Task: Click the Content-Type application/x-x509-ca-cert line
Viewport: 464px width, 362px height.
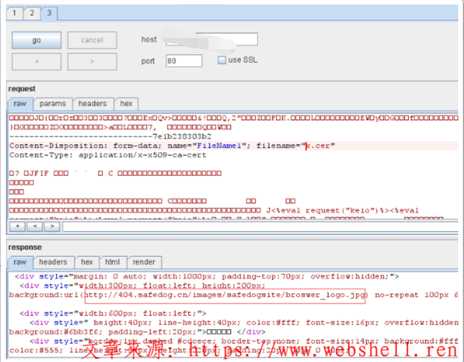Action: point(108,155)
